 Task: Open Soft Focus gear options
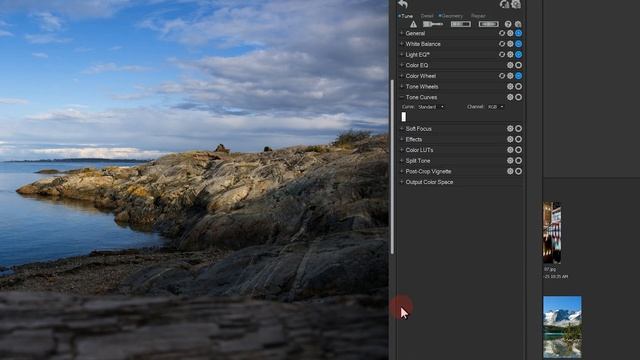coord(510,129)
